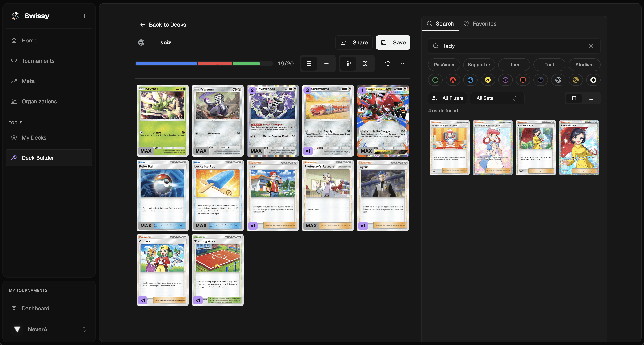Select the Cyrus supporter card
The image size is (644, 345).
point(383,195)
